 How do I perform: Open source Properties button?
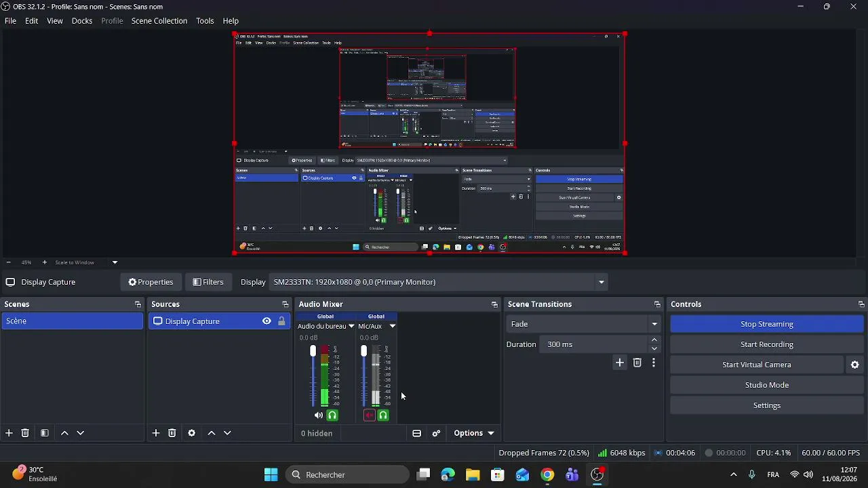point(151,282)
